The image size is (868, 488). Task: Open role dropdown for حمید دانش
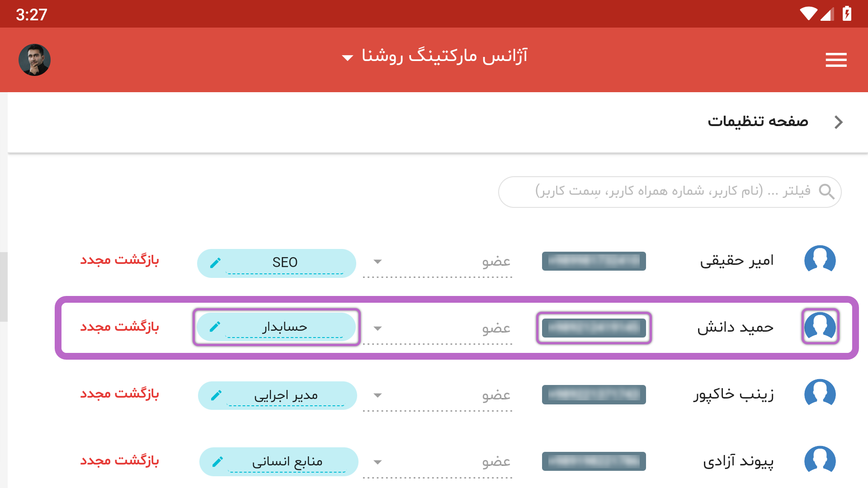click(438, 328)
